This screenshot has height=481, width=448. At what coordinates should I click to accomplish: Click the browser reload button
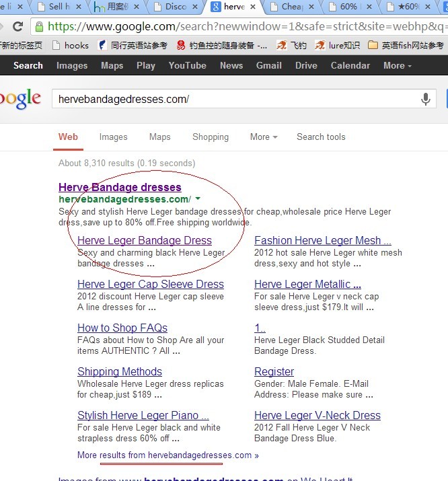(18, 27)
